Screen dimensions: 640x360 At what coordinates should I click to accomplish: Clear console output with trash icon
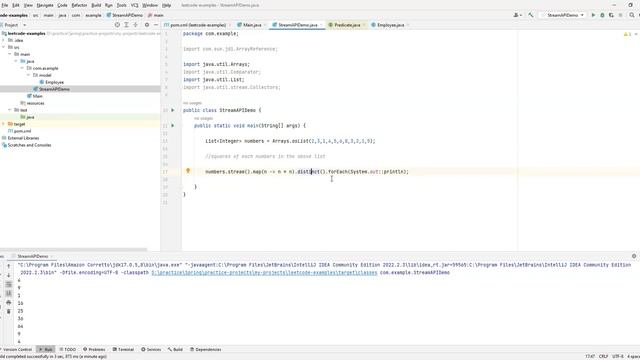(x=9, y=311)
